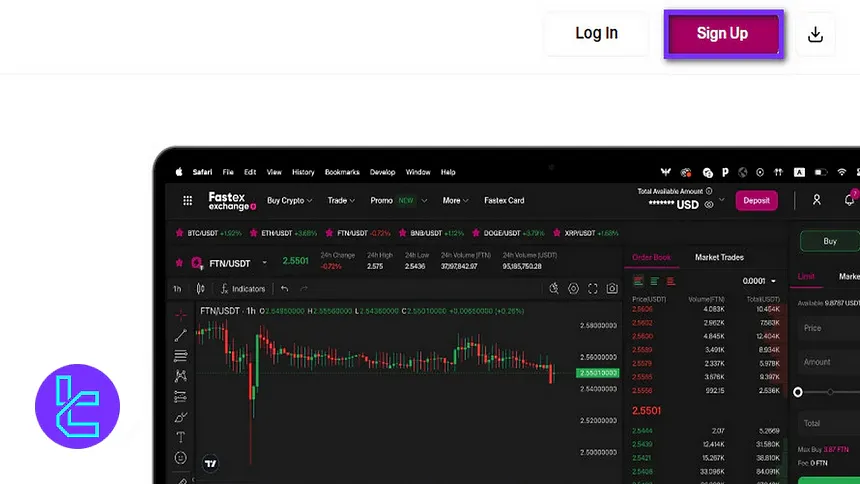Toggle favorite star for XRP/USDT
The image size is (860, 484).
[557, 233]
